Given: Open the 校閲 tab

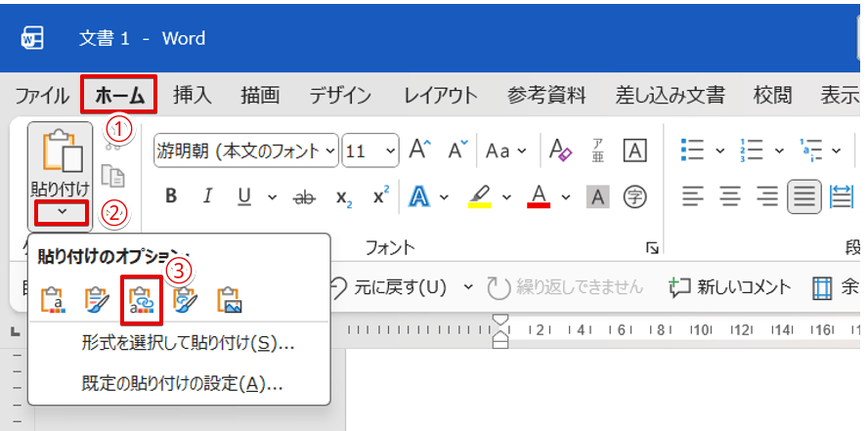Looking at the screenshot, I should 773,96.
